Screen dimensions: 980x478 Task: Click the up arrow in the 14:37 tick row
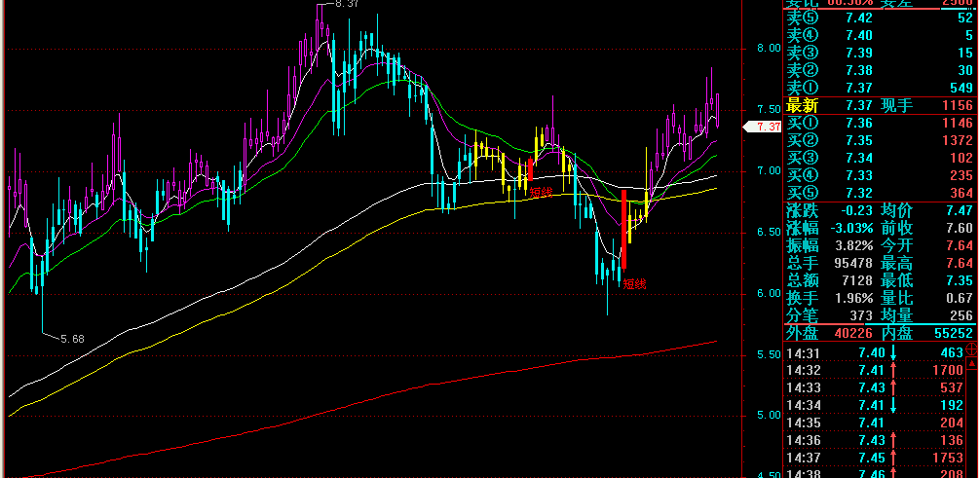pyautogui.click(x=893, y=459)
